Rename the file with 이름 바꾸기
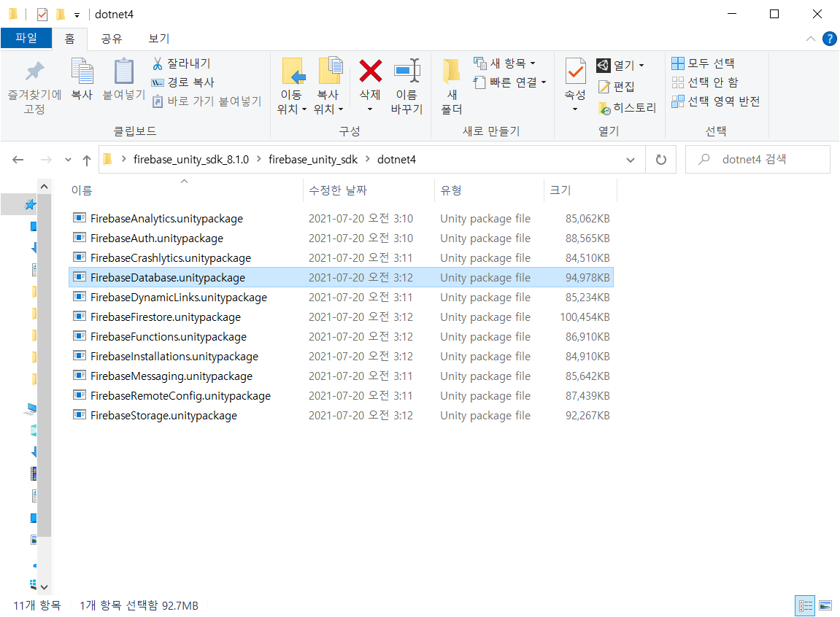Screen dimensions: 840x617 (406, 85)
